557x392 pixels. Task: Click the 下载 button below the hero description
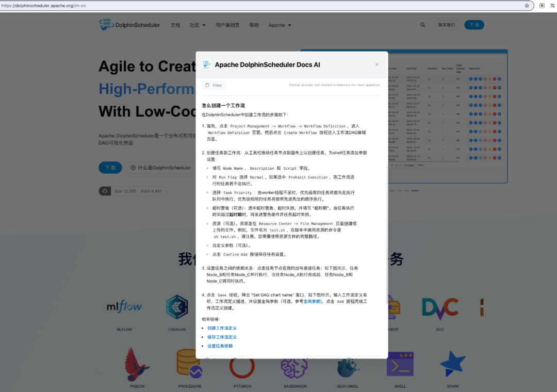(x=110, y=168)
